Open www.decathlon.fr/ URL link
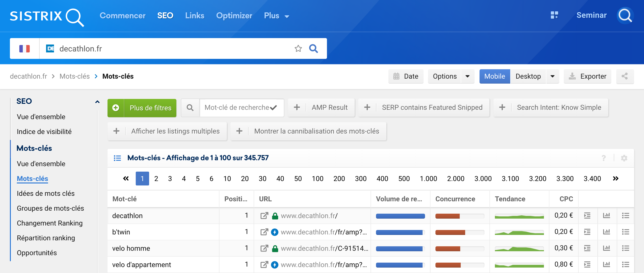 [x=309, y=216]
